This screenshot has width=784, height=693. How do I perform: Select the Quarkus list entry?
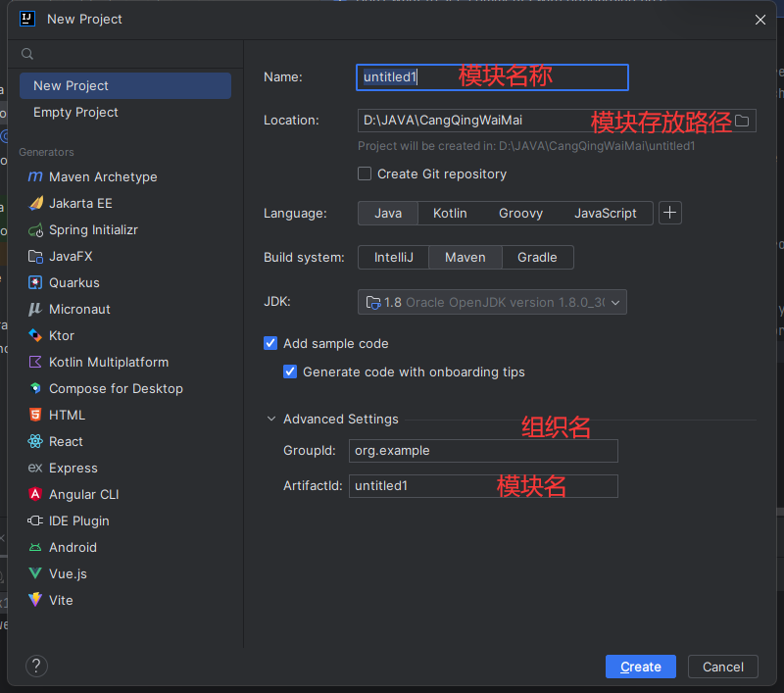(125, 282)
